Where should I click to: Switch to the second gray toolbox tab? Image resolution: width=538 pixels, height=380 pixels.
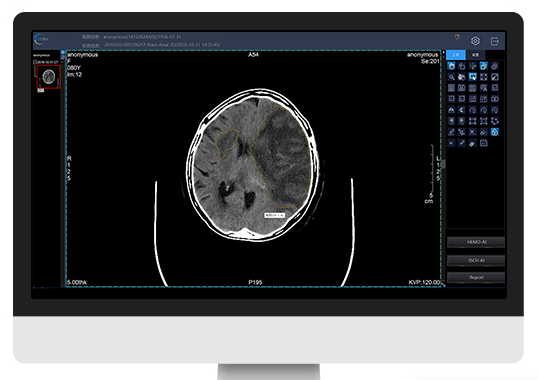[475, 55]
